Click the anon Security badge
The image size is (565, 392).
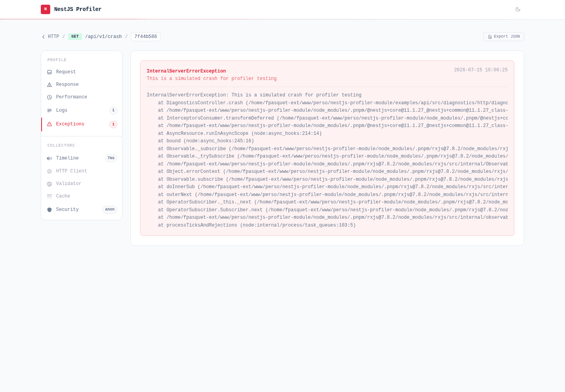coord(110,210)
